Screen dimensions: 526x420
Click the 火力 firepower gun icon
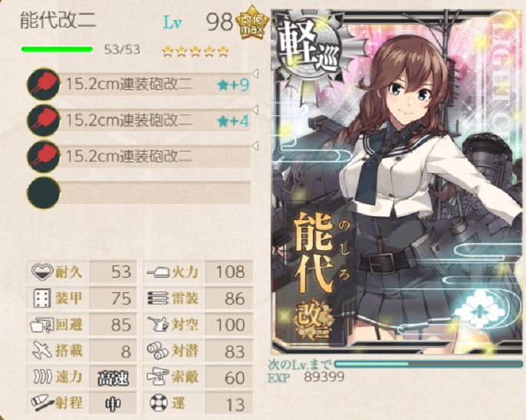tap(158, 272)
